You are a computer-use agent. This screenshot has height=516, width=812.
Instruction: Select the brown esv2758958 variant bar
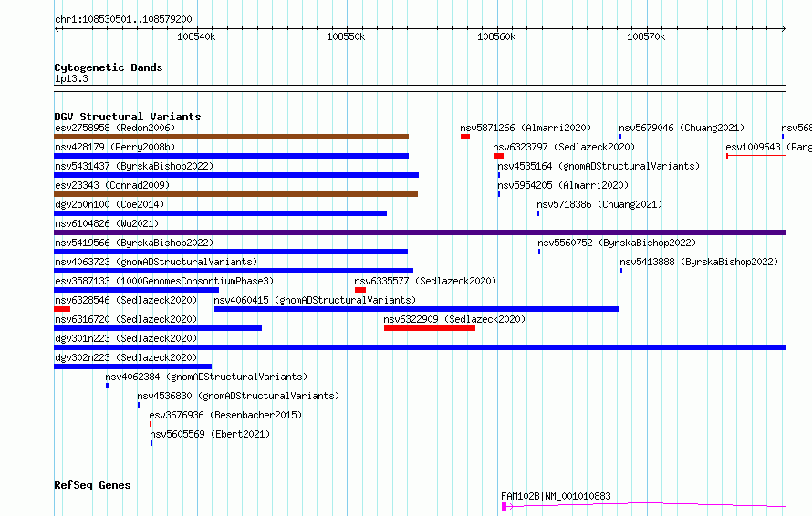[231, 137]
